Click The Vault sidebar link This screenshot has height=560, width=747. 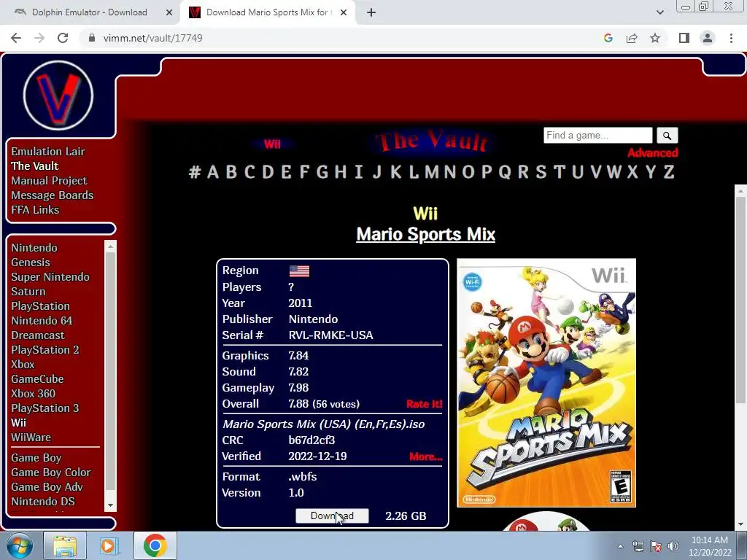coord(35,166)
